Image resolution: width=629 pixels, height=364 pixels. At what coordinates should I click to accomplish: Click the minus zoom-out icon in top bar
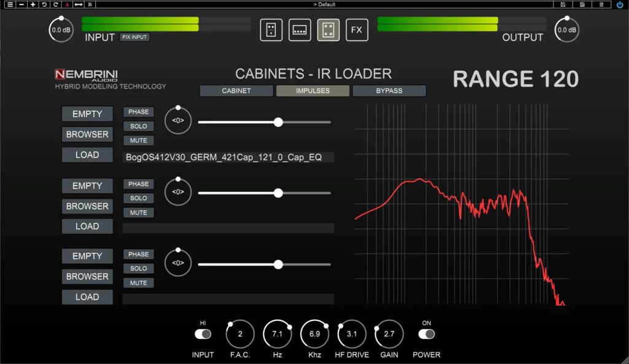21,4
